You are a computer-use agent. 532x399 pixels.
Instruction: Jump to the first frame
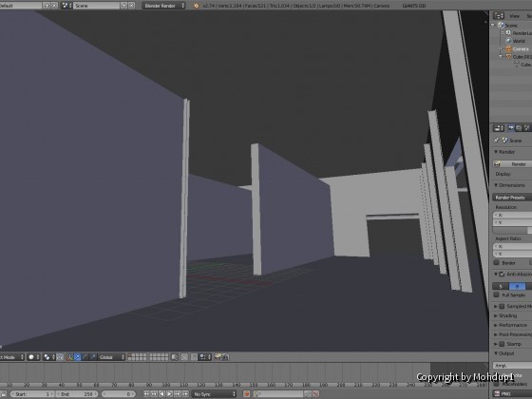[x=146, y=394]
